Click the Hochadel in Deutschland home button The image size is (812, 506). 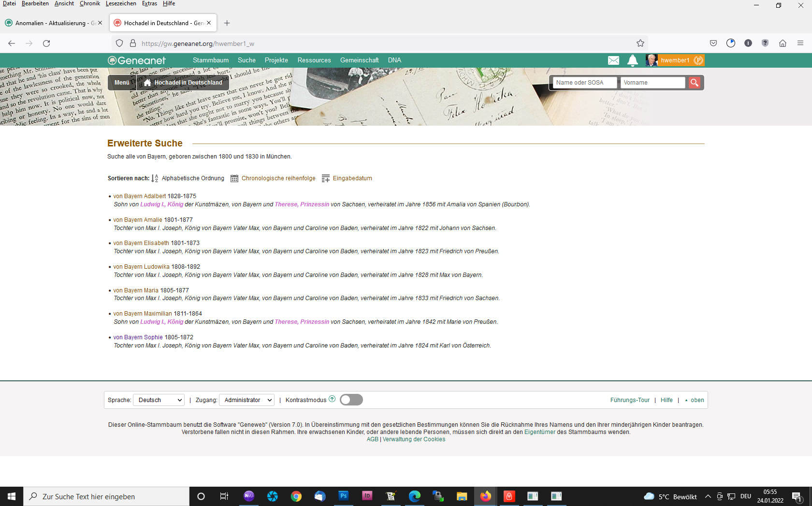click(x=183, y=83)
